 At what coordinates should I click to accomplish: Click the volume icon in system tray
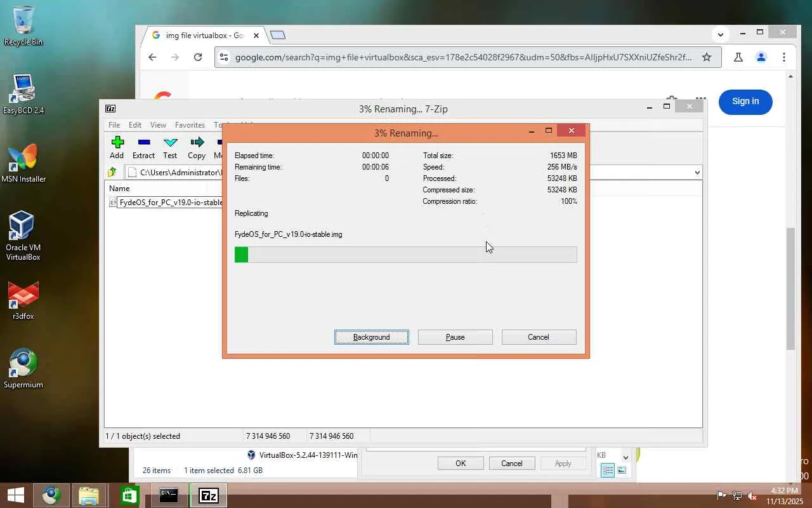(752, 496)
